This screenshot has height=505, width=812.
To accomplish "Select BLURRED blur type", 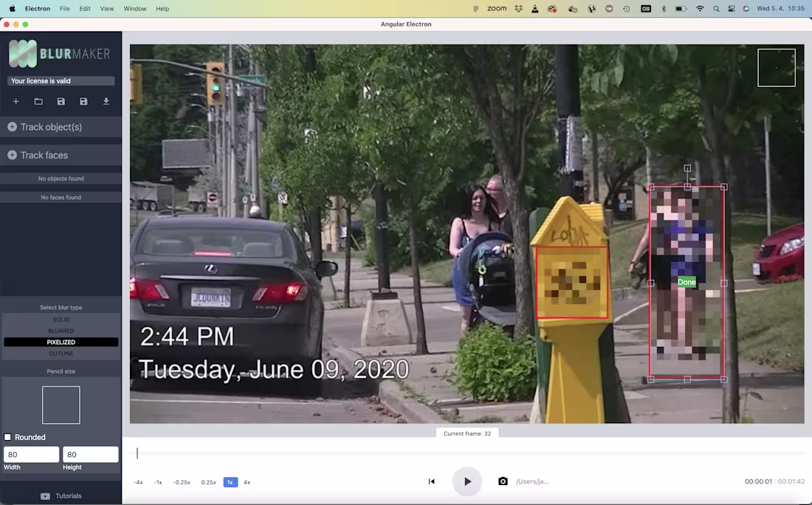I will click(61, 331).
